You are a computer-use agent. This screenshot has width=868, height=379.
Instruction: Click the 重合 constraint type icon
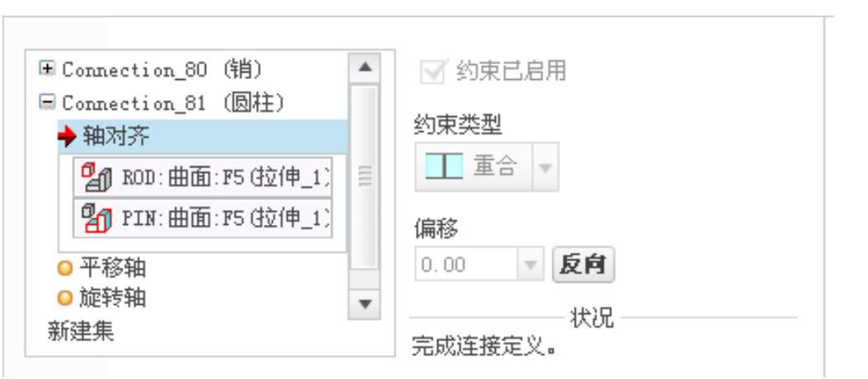(x=444, y=166)
